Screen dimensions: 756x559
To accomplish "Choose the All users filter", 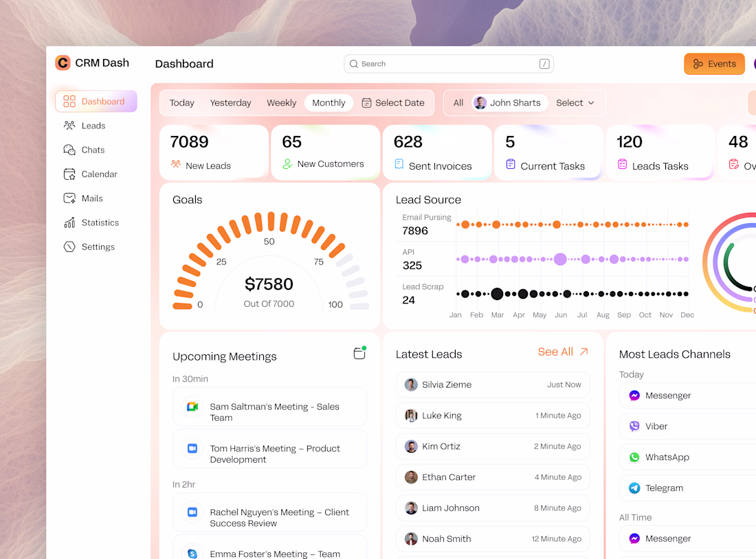I will 458,102.
